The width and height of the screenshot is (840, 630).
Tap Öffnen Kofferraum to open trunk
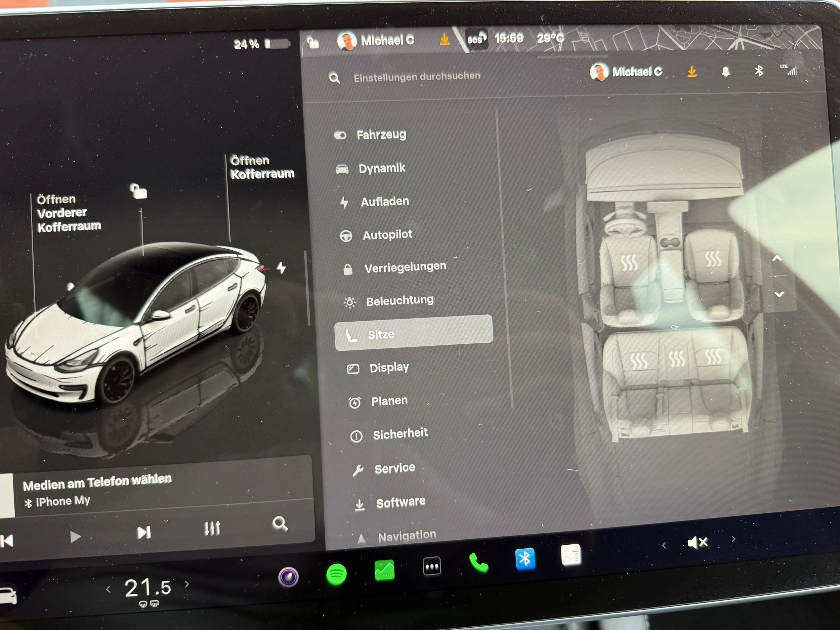(x=262, y=167)
